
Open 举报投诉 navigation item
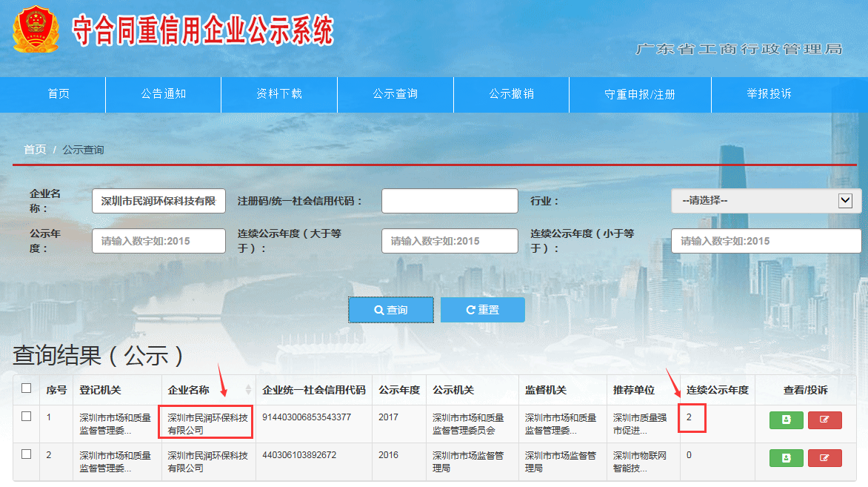click(769, 94)
